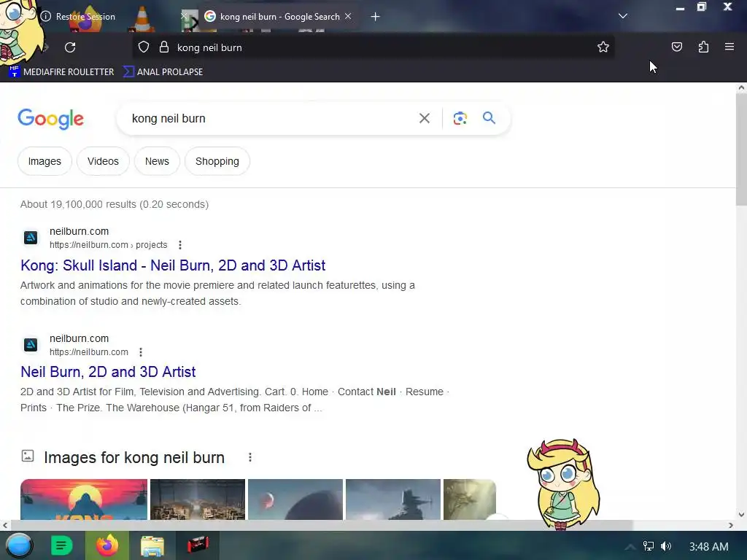Open the green notes app on taskbar
Image resolution: width=747 pixels, height=560 pixels.
(61, 545)
